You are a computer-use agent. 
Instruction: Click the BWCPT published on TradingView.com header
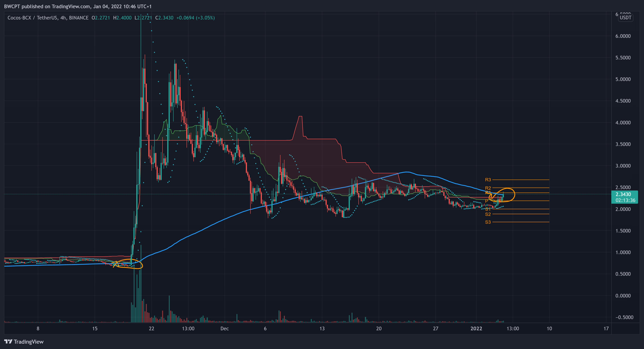[78, 6]
